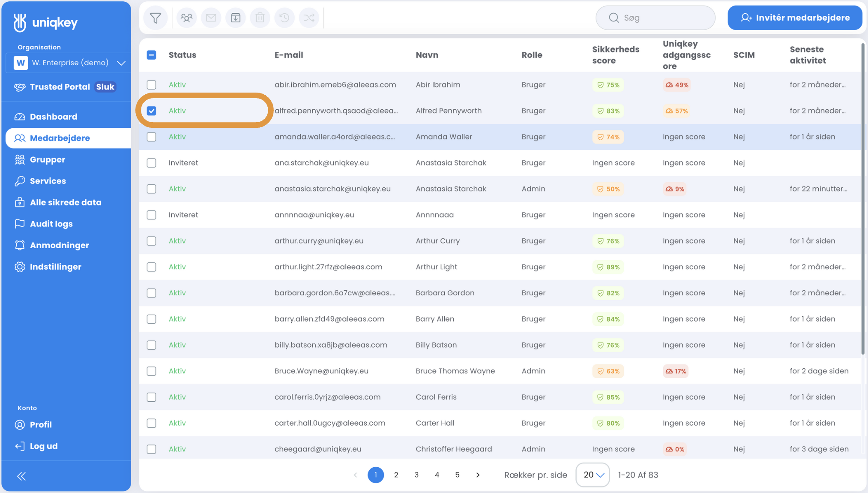The image size is (868, 493).
Task: Select checkbox for Carol Ferris row
Action: tap(152, 397)
